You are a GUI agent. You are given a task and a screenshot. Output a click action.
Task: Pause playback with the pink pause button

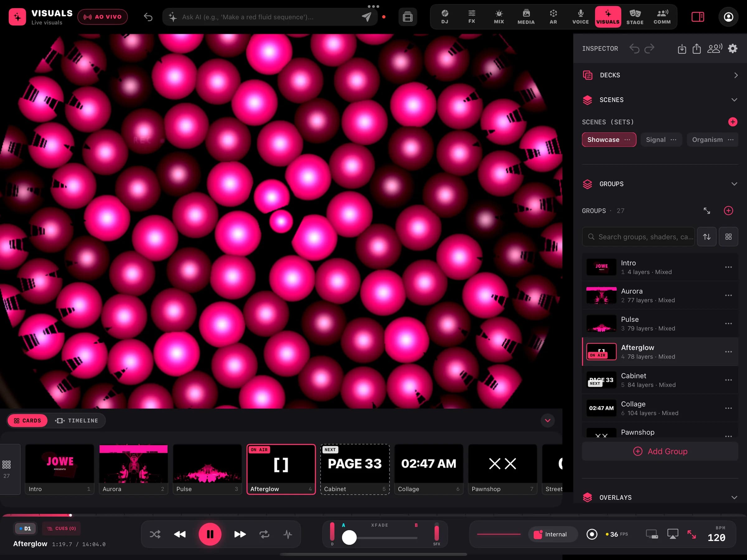[210, 534]
